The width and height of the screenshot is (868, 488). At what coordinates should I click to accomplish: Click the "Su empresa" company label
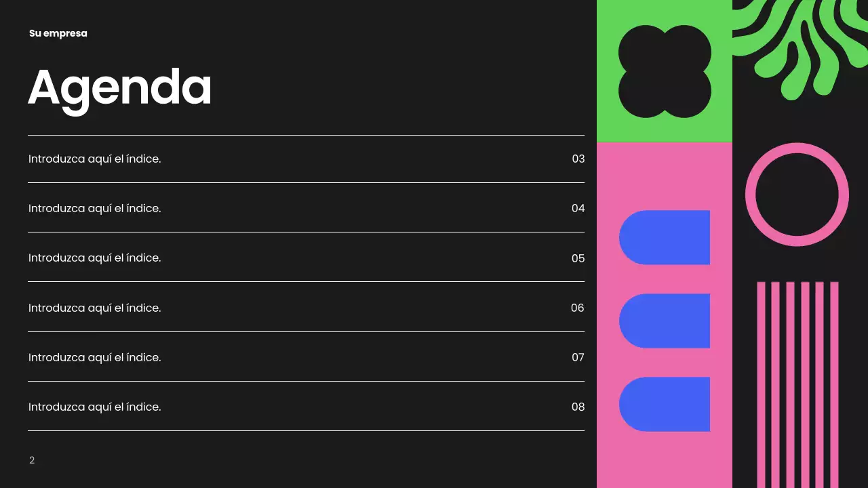click(58, 33)
